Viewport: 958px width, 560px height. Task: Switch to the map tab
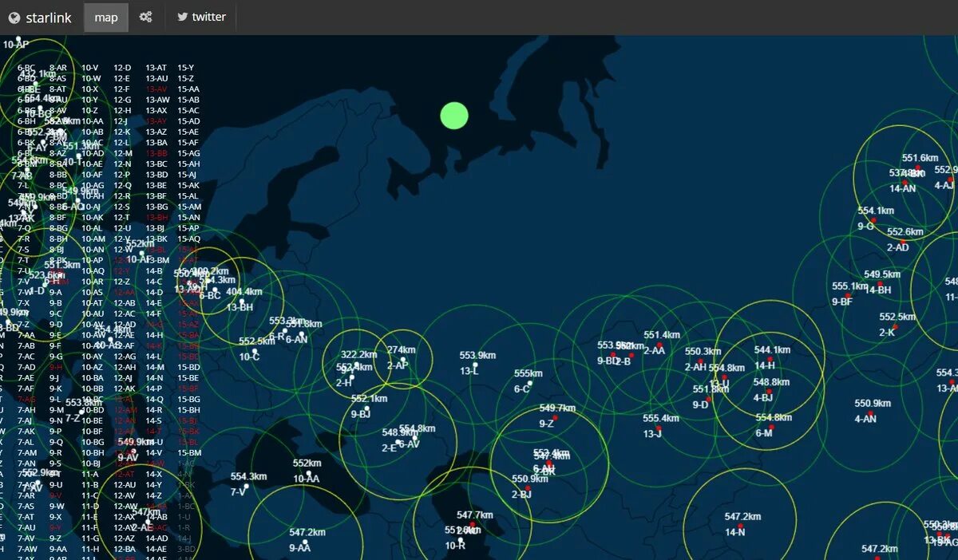coord(106,18)
